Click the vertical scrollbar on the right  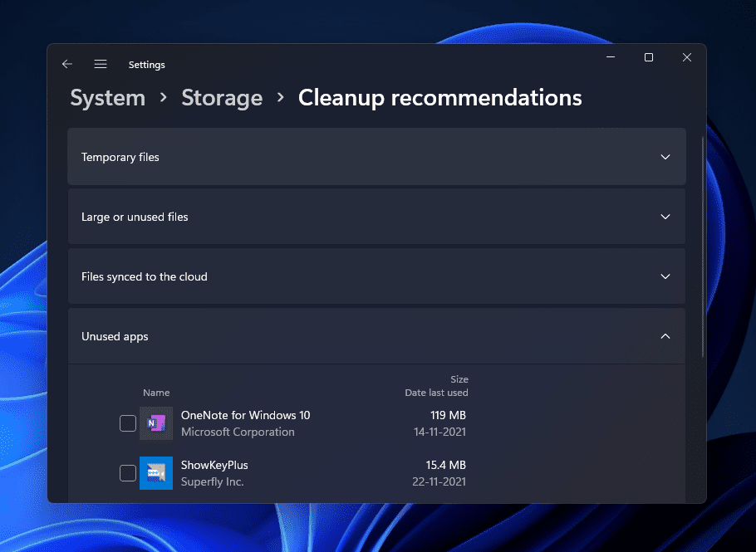(x=703, y=249)
